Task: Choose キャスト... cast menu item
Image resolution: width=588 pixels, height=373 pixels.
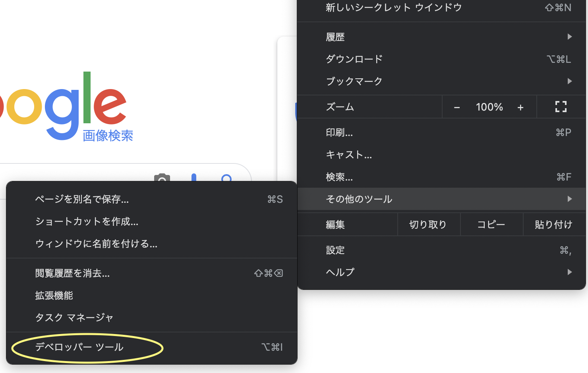Action: [441, 155]
